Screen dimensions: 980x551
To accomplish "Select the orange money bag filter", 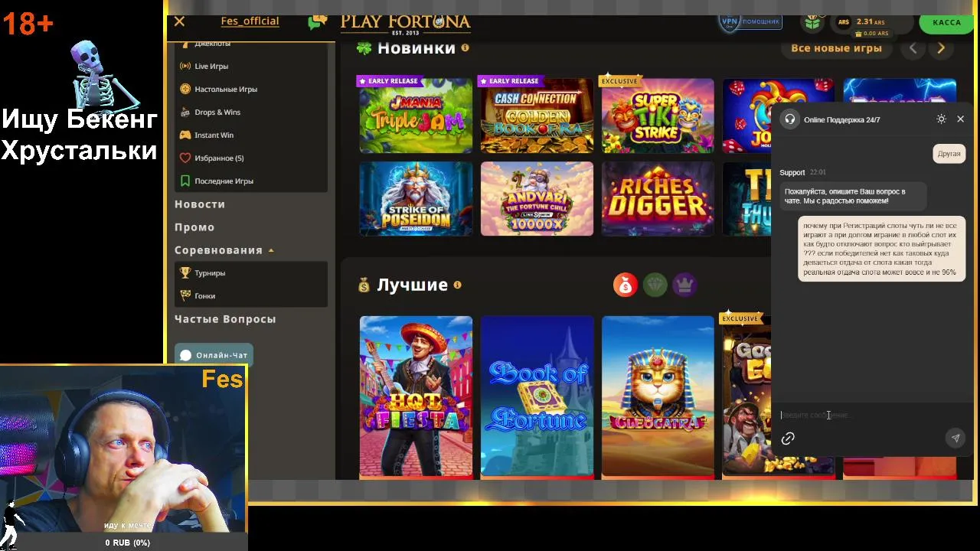I will pos(626,285).
